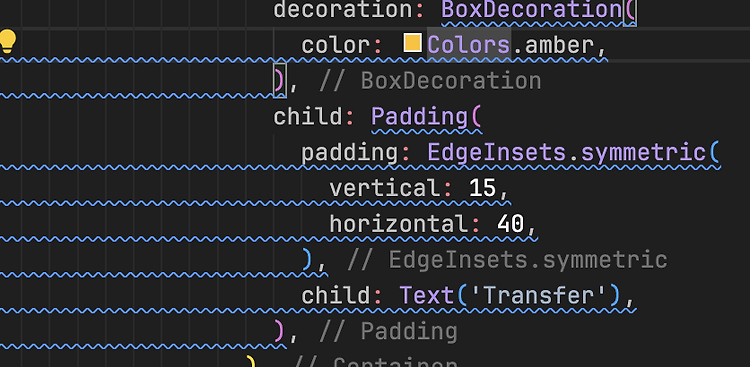Click the yellow lightbulb quick-fix icon

pyautogui.click(x=8, y=41)
